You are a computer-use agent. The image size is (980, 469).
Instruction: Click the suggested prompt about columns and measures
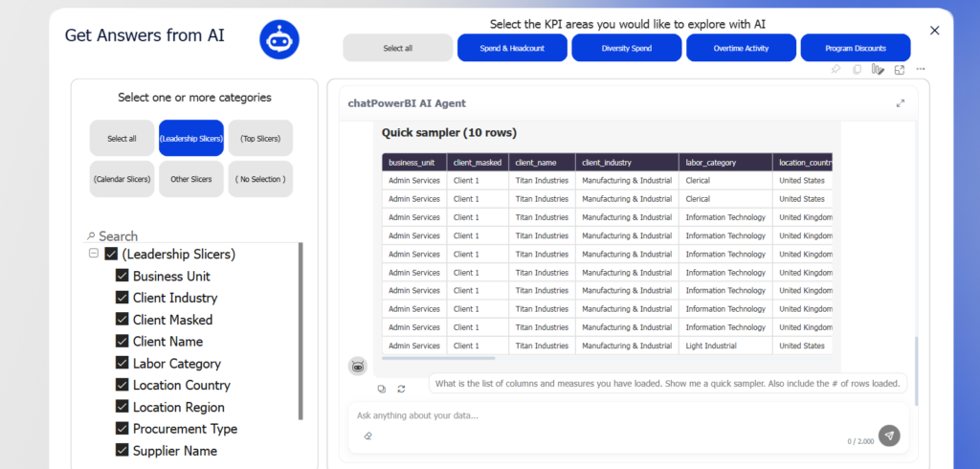coord(667,384)
